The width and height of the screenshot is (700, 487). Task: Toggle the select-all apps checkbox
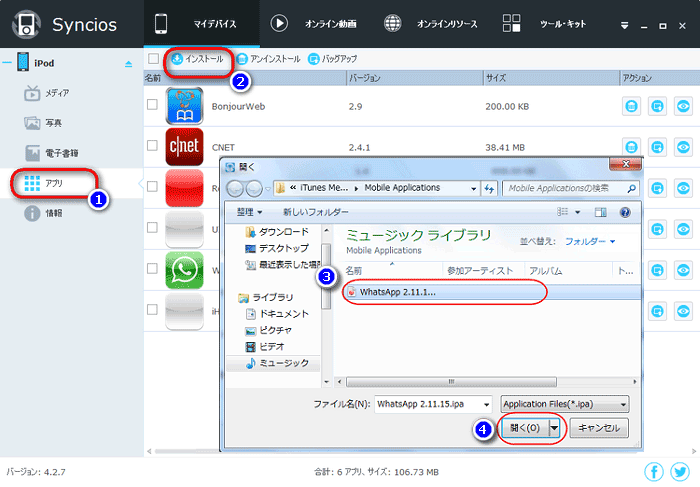(x=154, y=58)
